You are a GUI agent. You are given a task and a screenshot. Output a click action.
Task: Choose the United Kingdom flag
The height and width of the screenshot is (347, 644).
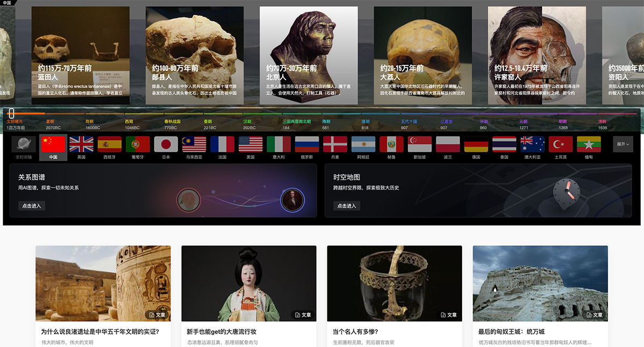pyautogui.click(x=82, y=144)
